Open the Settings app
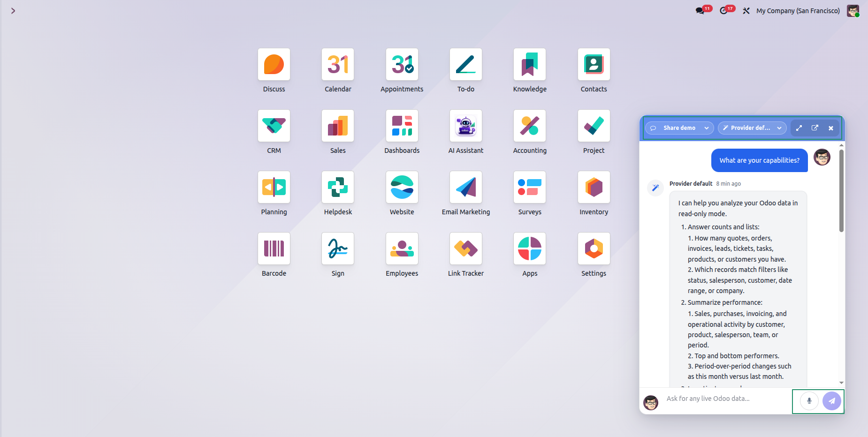The height and width of the screenshot is (437, 868). 594,249
